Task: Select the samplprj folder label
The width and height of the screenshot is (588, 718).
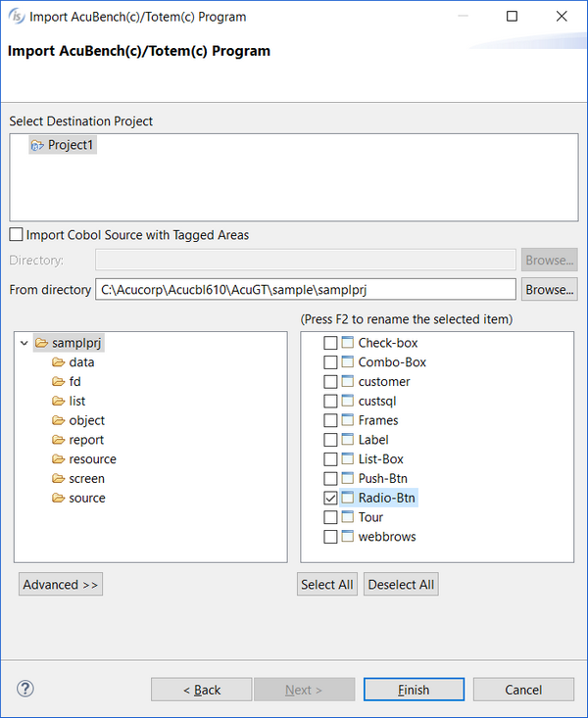Action: click(76, 343)
